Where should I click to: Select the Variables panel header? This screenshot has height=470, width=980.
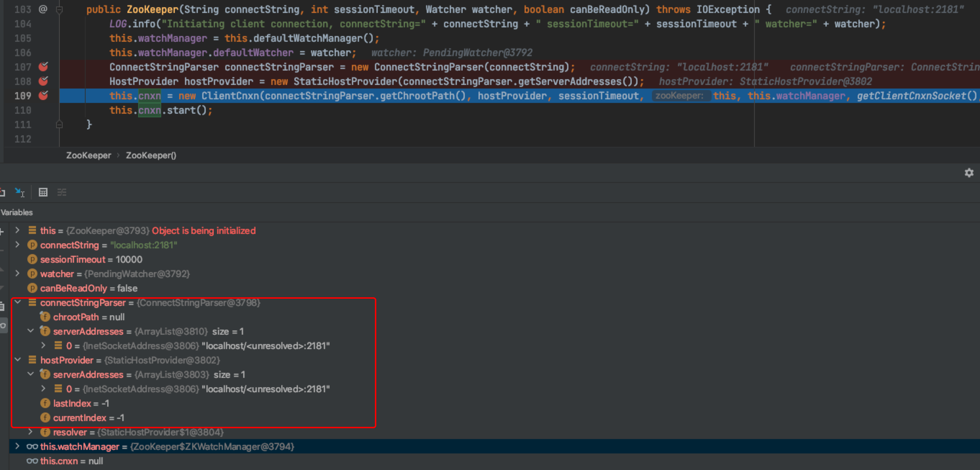[x=17, y=212]
